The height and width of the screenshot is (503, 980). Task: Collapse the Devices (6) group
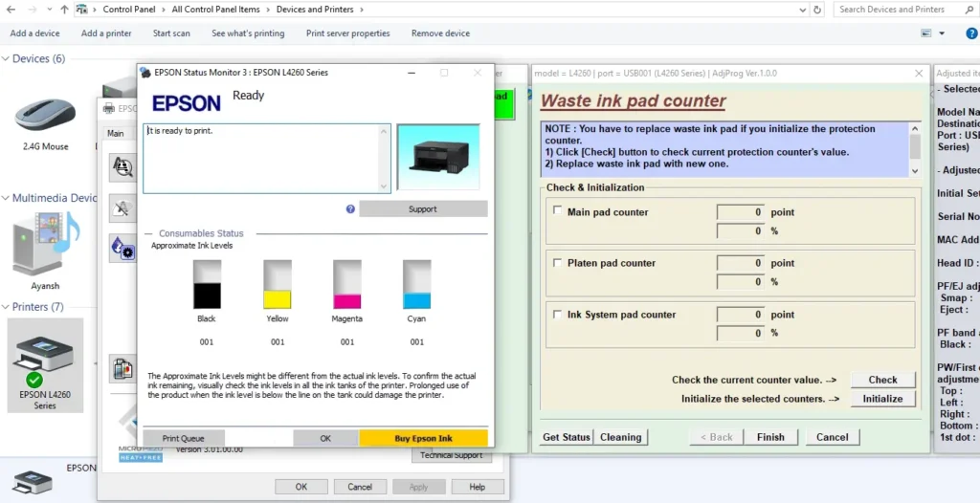coord(6,58)
